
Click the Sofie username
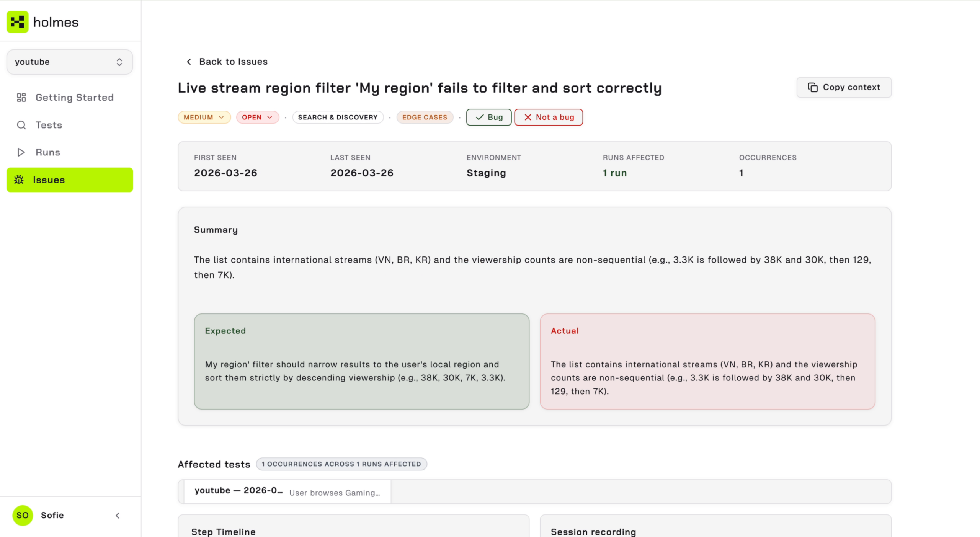pyautogui.click(x=52, y=515)
